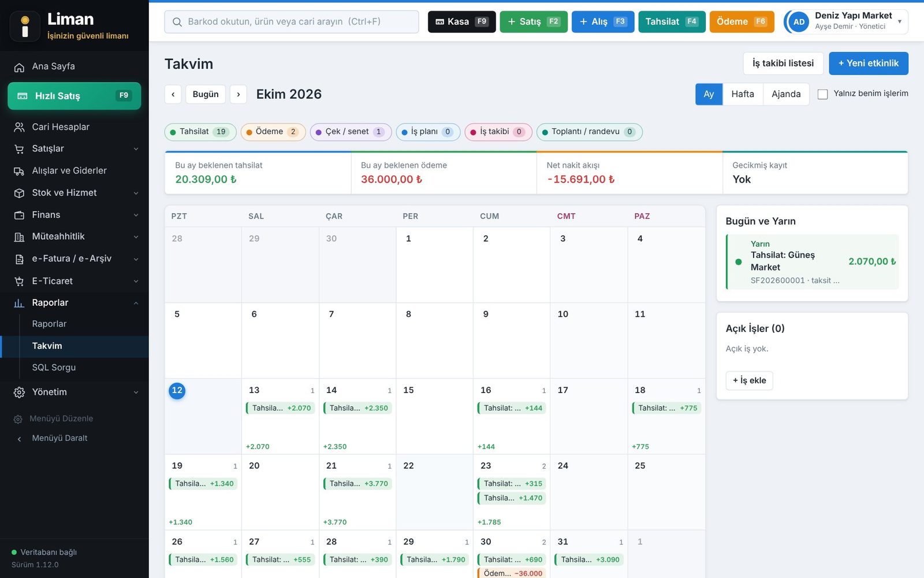Click the search magnifier icon
This screenshot has width=924, height=578.
coord(177,22)
